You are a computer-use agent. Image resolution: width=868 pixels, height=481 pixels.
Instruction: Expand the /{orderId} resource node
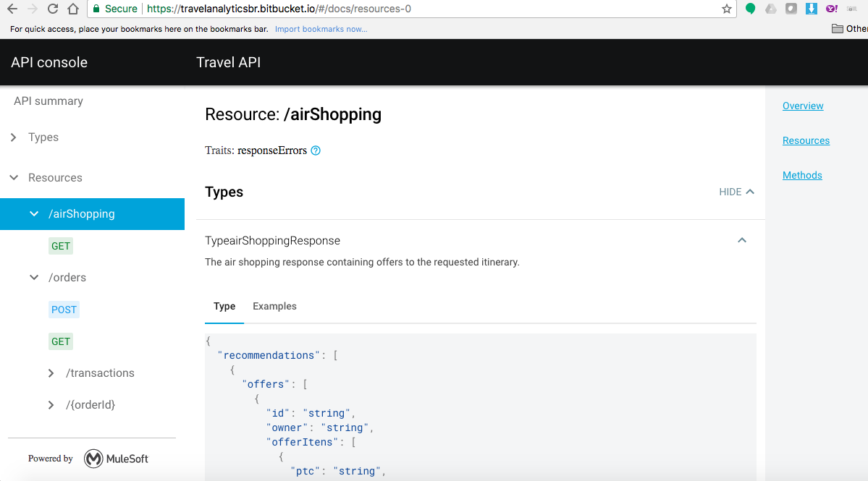coord(51,405)
